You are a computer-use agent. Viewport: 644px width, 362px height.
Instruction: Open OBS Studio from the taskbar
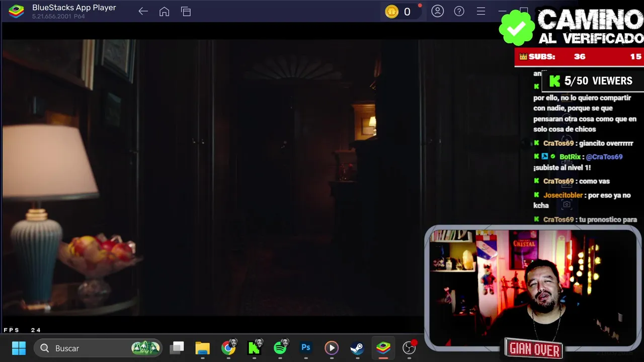point(410,347)
